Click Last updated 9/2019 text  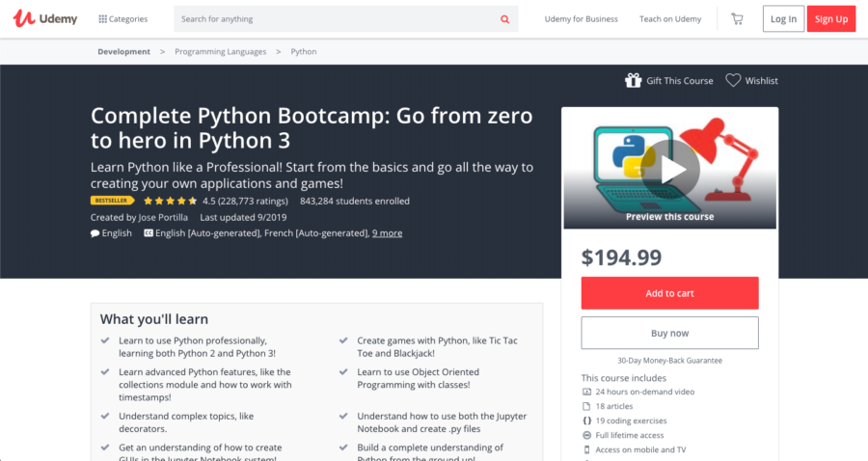pos(243,218)
